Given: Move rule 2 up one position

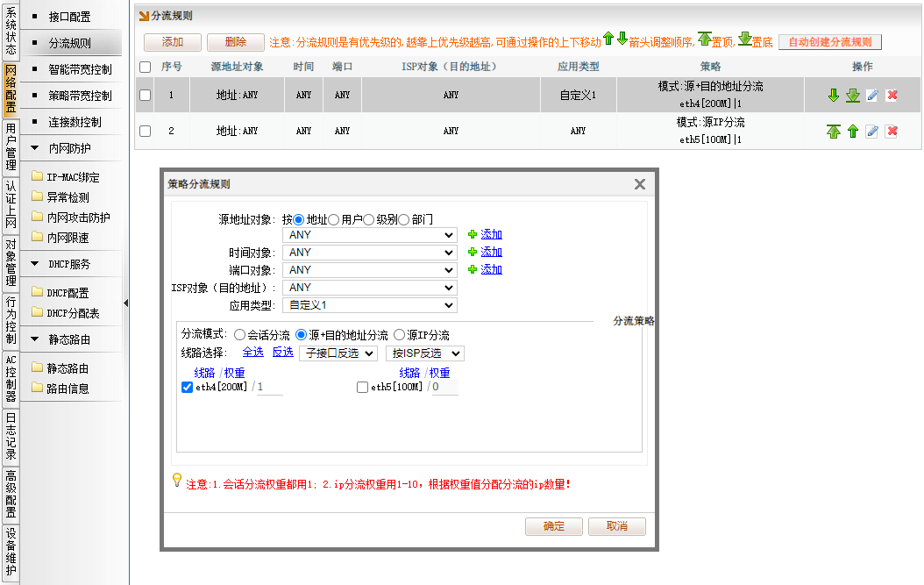Looking at the screenshot, I should [852, 132].
